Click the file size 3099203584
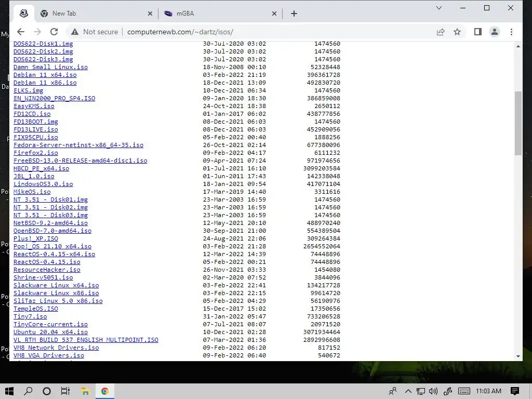Viewport: 532px width, 399px height. click(322, 168)
